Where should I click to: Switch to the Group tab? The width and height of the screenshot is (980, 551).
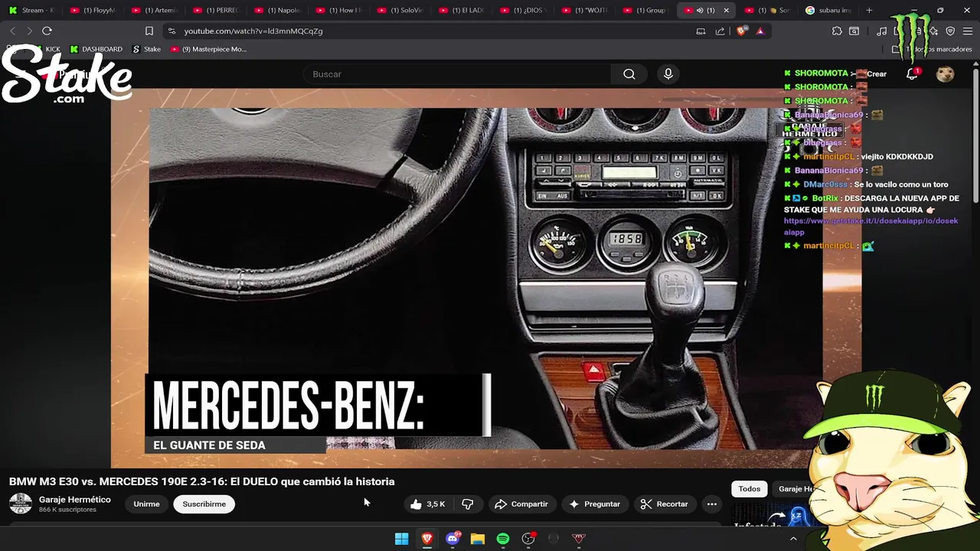pyautogui.click(x=644, y=10)
